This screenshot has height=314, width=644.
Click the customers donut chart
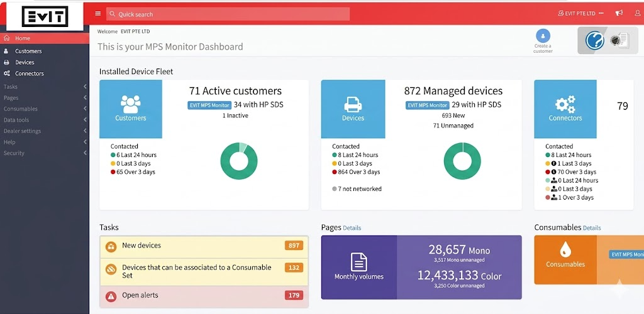pos(239,161)
